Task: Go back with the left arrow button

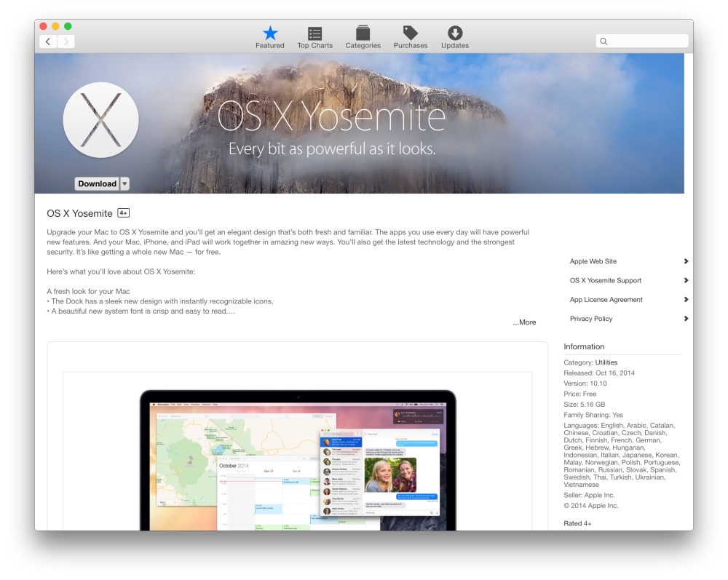Action: (x=48, y=41)
